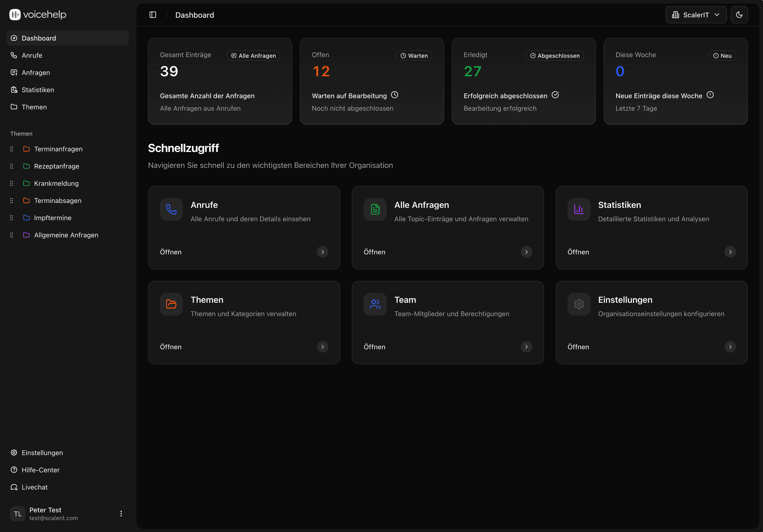Select the Impftermine topic
The image size is (763, 532).
pyautogui.click(x=53, y=218)
